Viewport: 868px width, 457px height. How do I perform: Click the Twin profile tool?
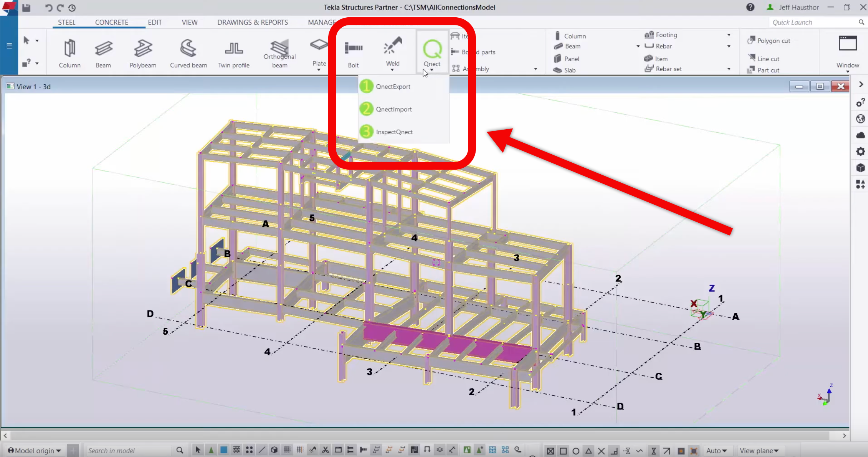(234, 53)
